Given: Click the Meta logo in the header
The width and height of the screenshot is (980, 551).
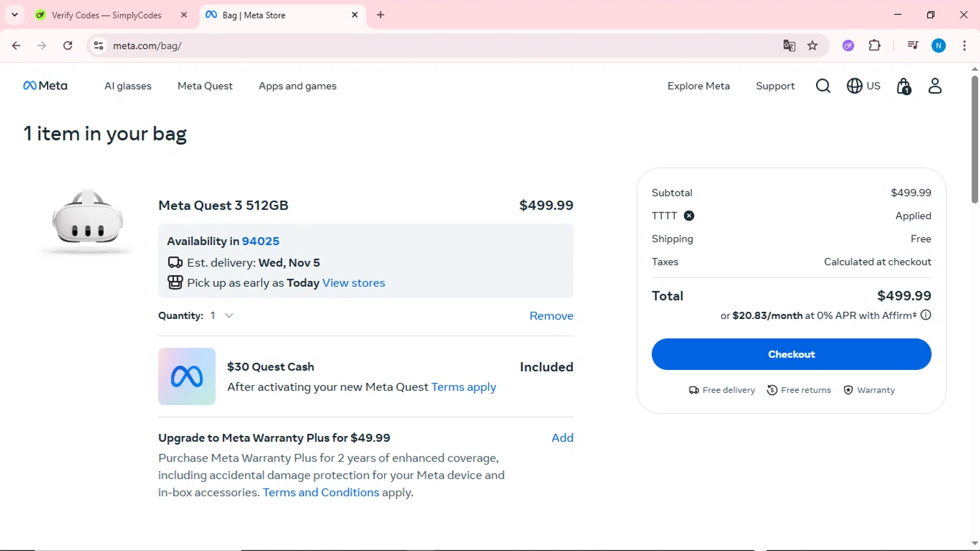Looking at the screenshot, I should pos(45,86).
